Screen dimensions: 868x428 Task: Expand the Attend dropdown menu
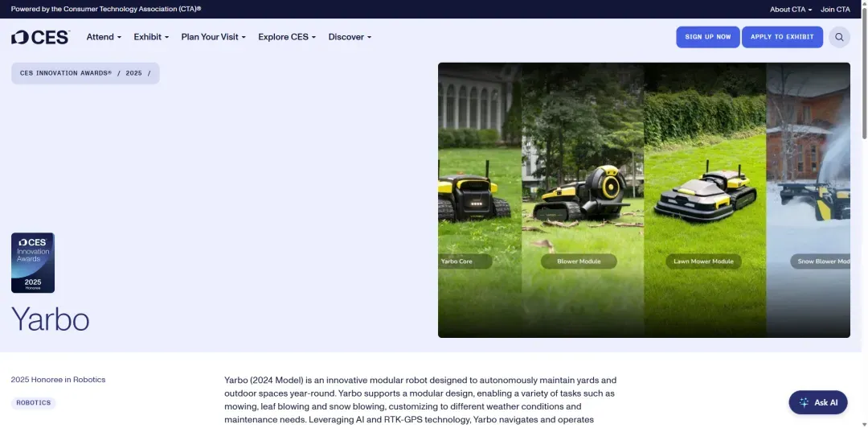point(104,37)
